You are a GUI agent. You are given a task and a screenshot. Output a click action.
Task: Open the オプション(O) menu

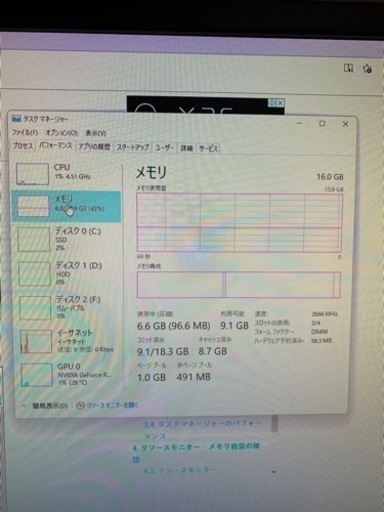tap(62, 133)
